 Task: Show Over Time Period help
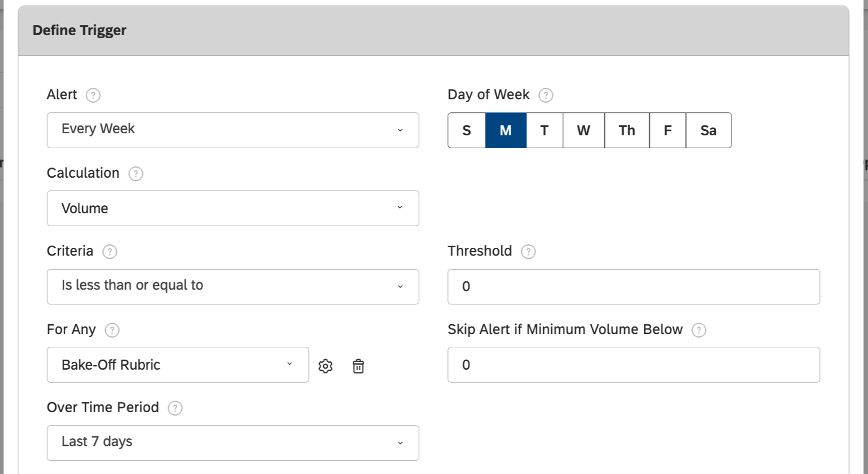point(175,408)
